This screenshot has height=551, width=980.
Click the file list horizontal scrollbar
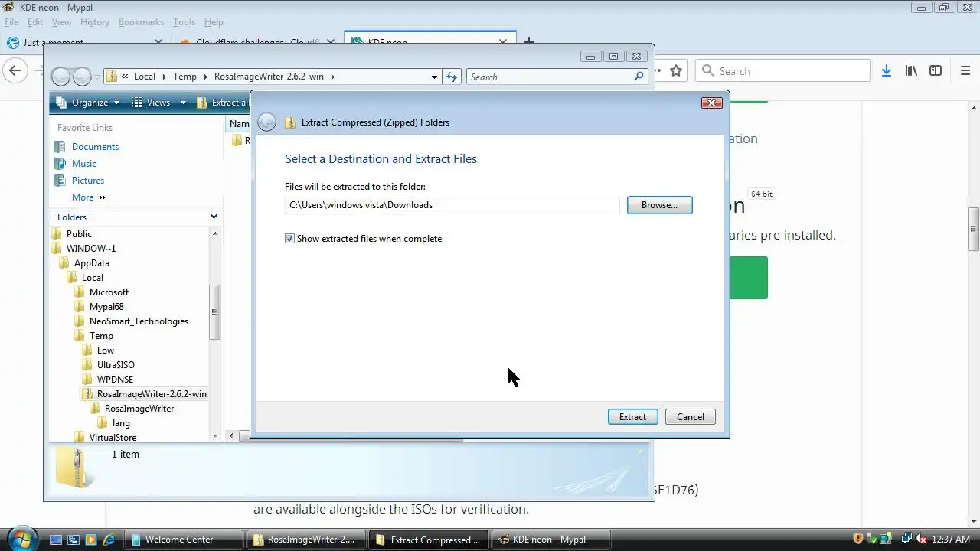click(352, 436)
